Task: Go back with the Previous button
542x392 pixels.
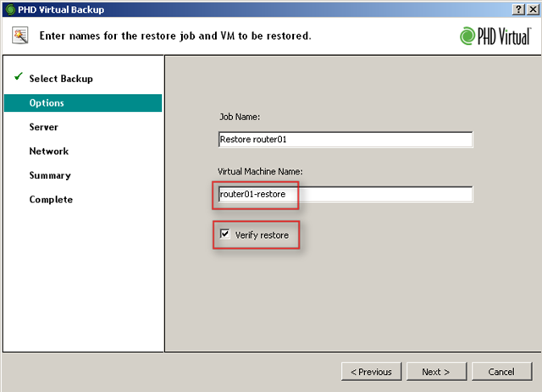Action: coord(371,372)
